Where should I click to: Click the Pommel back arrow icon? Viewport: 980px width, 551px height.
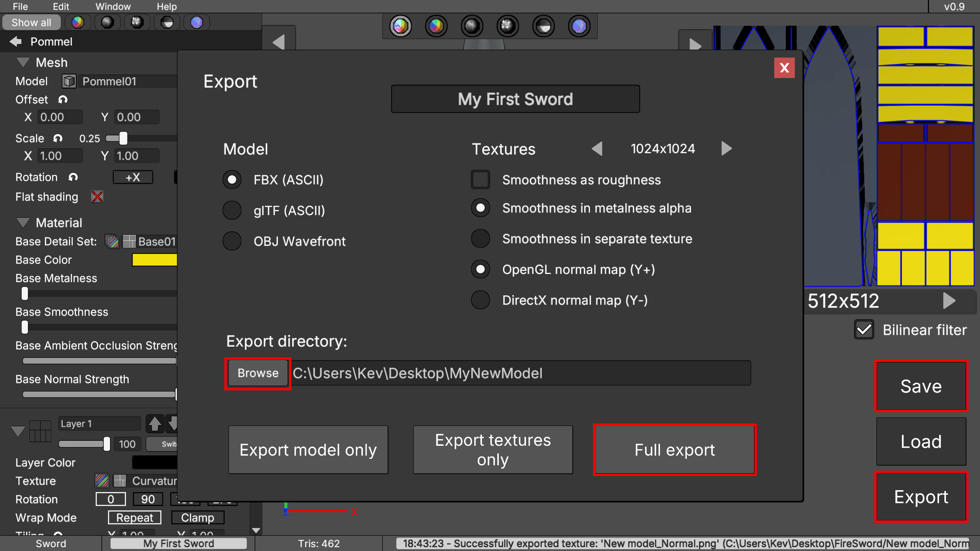(x=15, y=41)
